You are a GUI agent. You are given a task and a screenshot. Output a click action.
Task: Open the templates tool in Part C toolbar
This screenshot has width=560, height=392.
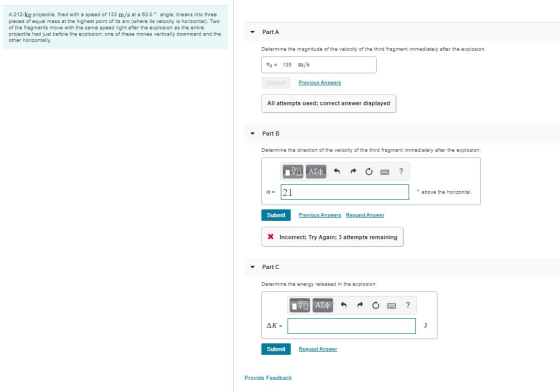click(299, 305)
